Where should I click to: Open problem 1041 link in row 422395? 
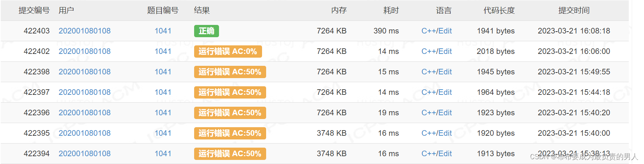click(163, 133)
